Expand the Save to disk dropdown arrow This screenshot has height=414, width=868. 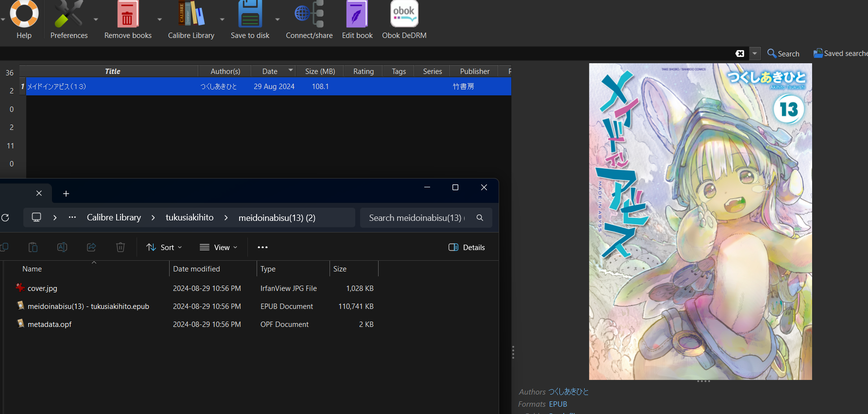[278, 19]
